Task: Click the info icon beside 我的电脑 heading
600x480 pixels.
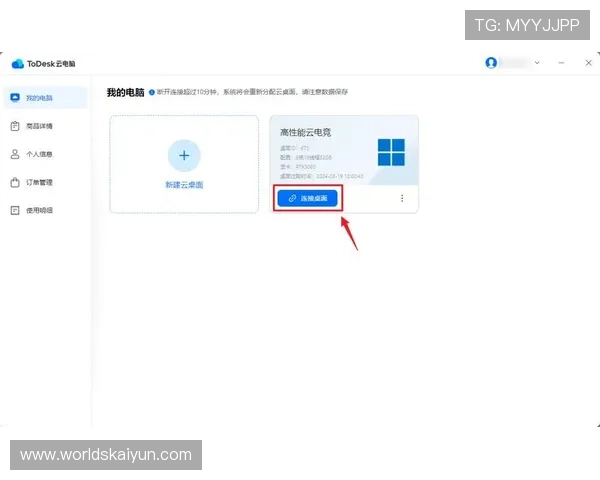Action: [x=152, y=92]
